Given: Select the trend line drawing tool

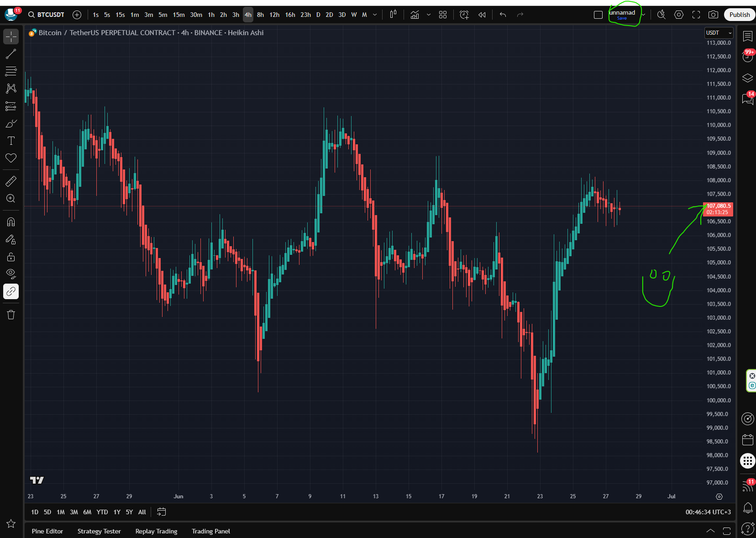Looking at the screenshot, I should tap(11, 54).
